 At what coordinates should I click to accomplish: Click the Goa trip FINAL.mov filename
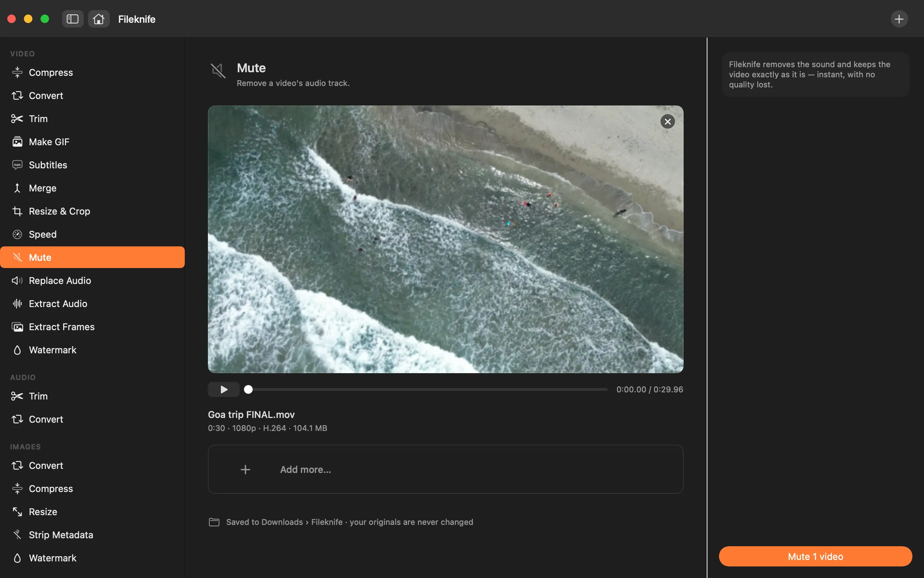(x=251, y=415)
